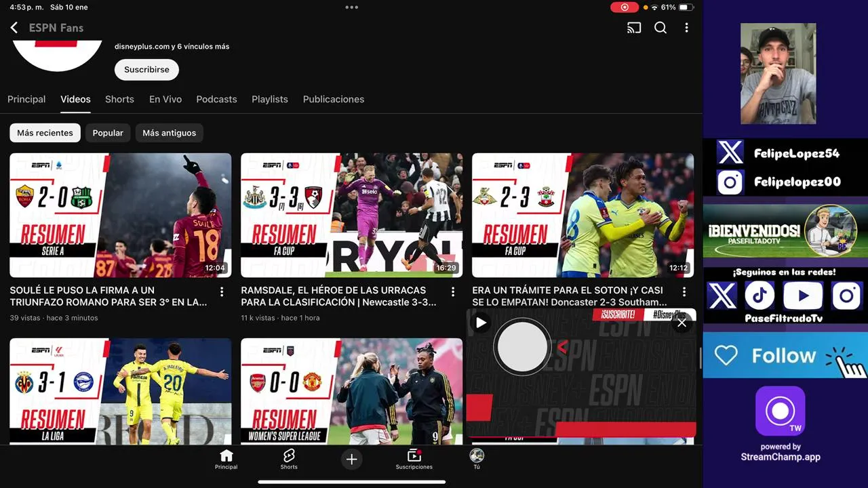The height and width of the screenshot is (488, 868).
Task: Click the RAMSDALE, EL HÉROE DE LAS URRACAS title
Action: click(x=338, y=296)
